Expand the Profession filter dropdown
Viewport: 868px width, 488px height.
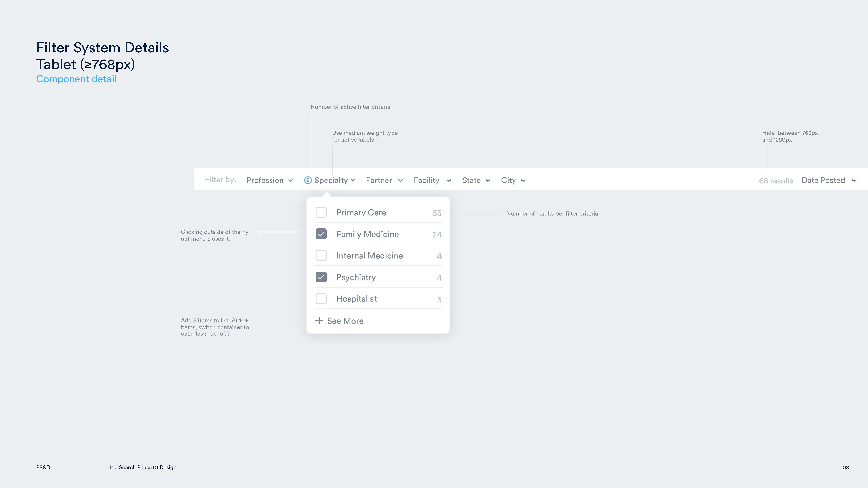click(x=269, y=180)
